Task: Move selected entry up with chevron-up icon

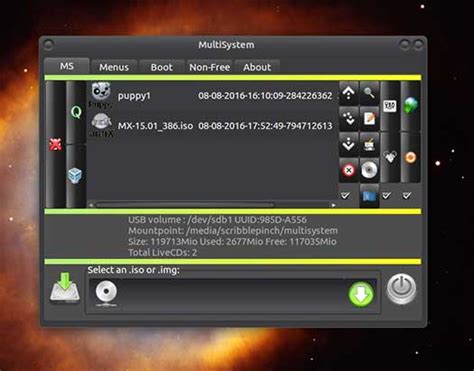Action: point(349,93)
